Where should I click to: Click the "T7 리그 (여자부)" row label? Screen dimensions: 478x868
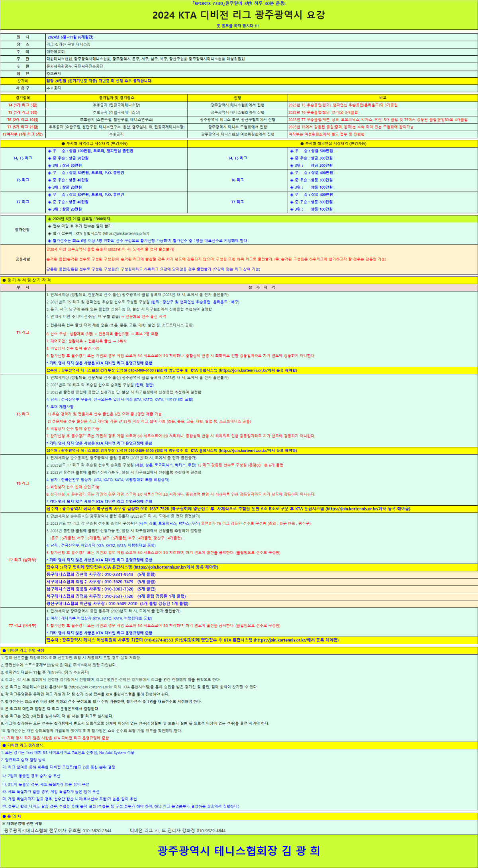pyautogui.click(x=23, y=626)
